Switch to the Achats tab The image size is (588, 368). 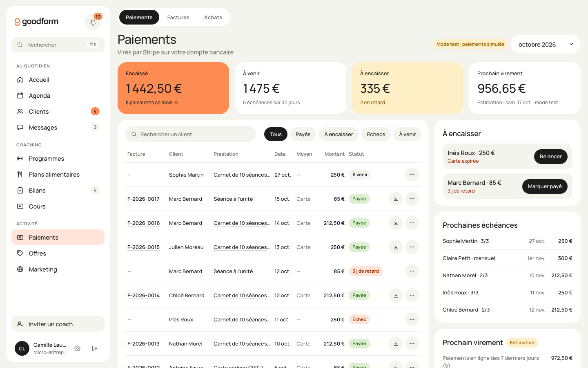coord(213,17)
